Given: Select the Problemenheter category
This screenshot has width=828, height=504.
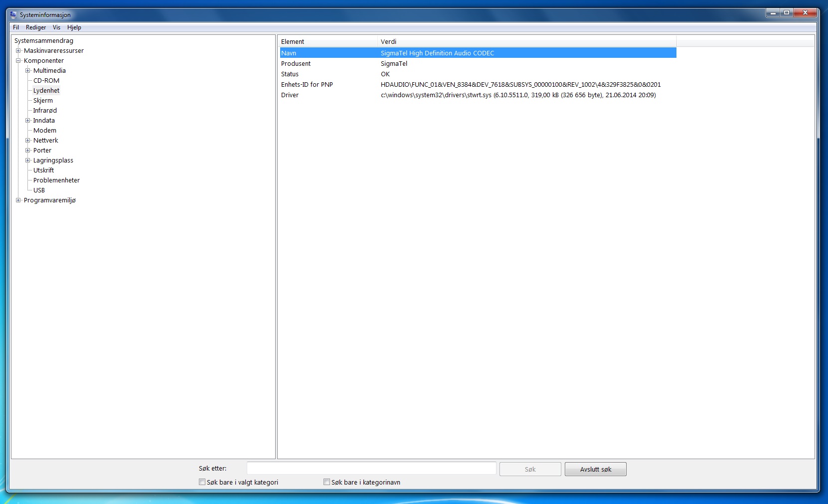Looking at the screenshot, I should 56,180.
